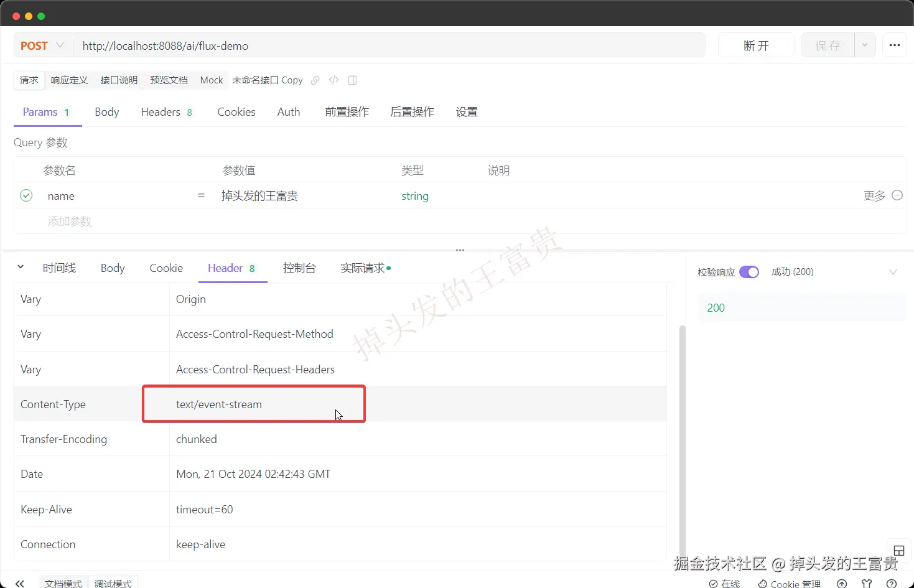The width and height of the screenshot is (914, 588).
Task: Click the Cookie 管理 status item
Action: click(789, 584)
